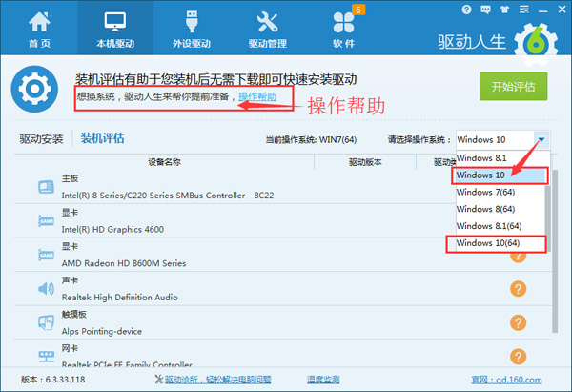Switch to the 本机驱动 tab

115,30
